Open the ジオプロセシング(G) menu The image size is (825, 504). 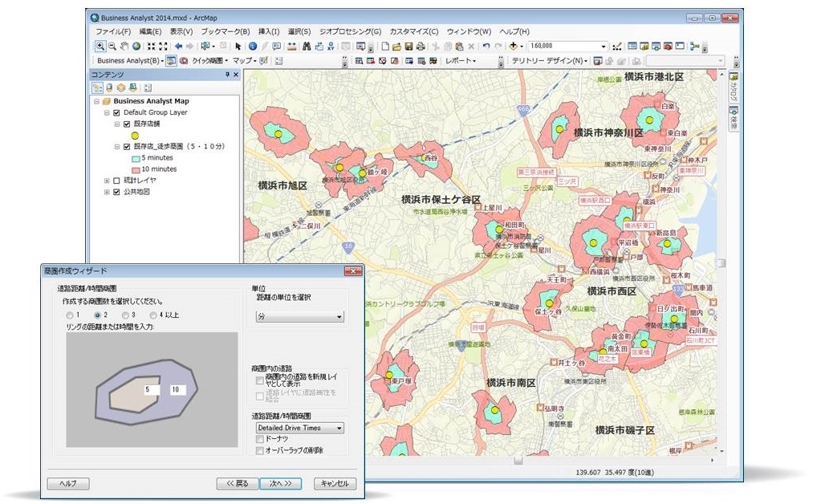click(x=351, y=31)
